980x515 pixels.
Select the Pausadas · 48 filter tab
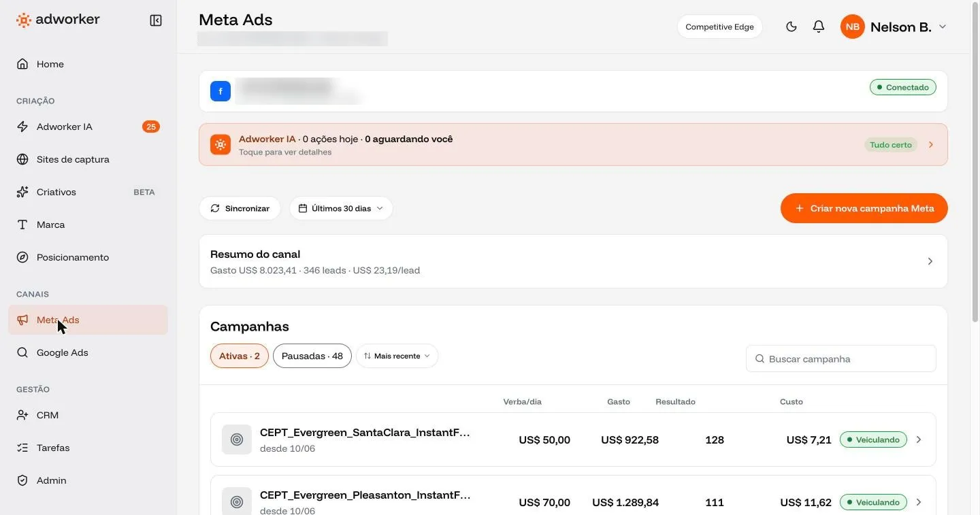tap(312, 356)
